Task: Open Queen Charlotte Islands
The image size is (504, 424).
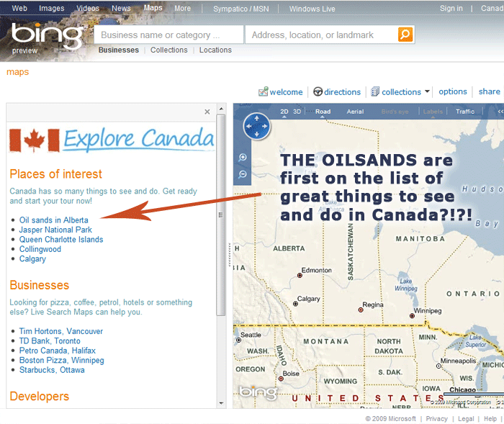Action: click(61, 239)
